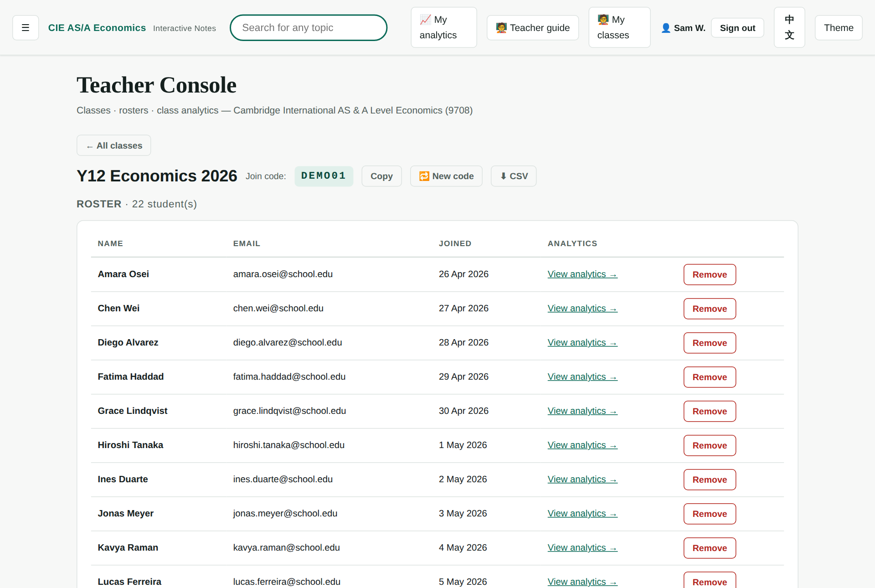The height and width of the screenshot is (588, 875).
Task: Remove Amara Osei from roster
Action: coord(710,274)
